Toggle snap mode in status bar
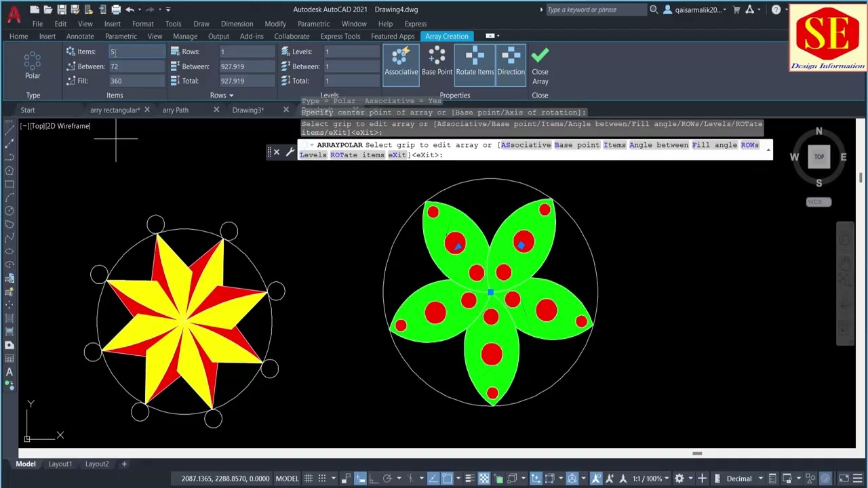This screenshot has width=868, height=488. click(321, 479)
